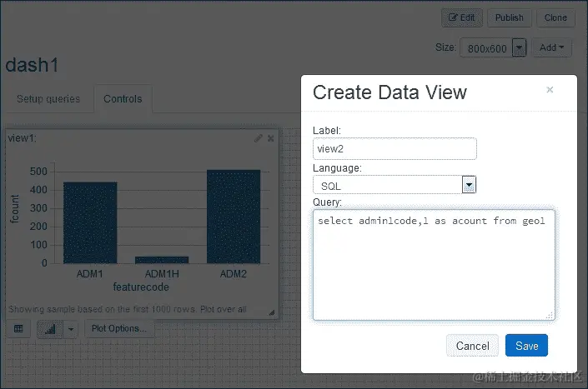The image size is (588, 389).
Task: Edit view1 using the pencil icon
Action: [258, 138]
